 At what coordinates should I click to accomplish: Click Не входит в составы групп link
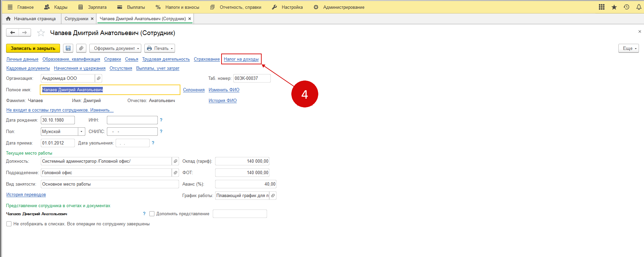point(60,110)
